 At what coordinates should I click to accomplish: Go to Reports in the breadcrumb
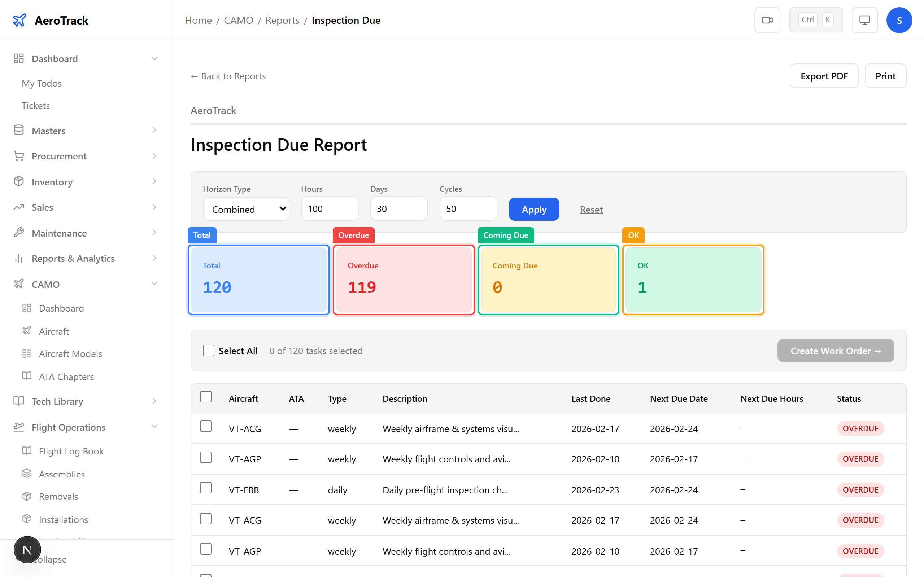click(x=282, y=20)
